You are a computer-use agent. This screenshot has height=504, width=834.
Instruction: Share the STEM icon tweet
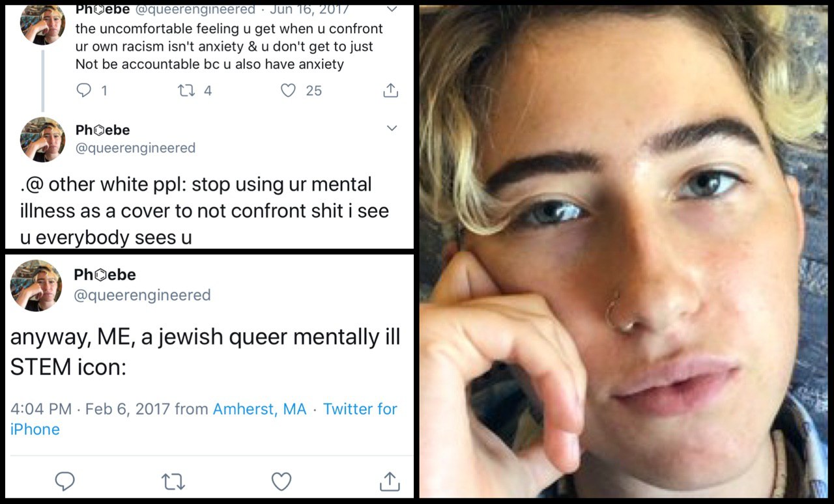coord(389,481)
